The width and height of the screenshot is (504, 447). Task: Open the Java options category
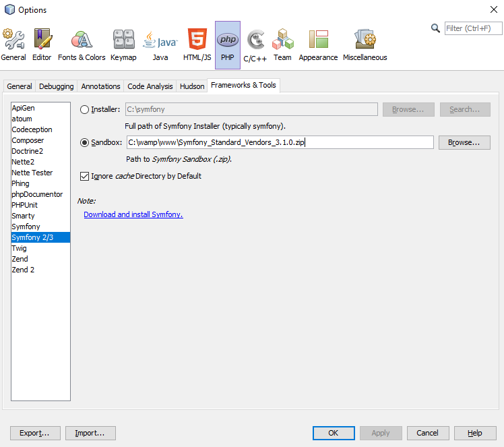pyautogui.click(x=160, y=45)
